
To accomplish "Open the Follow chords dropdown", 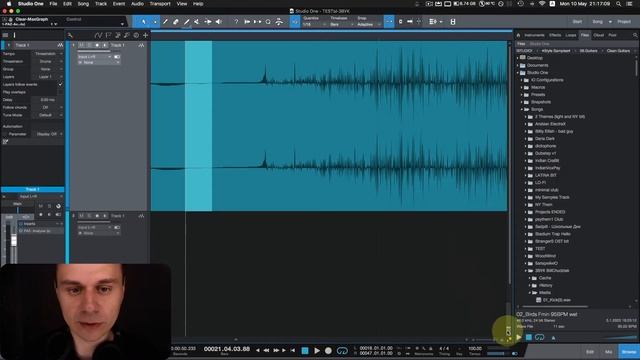I will point(48,107).
